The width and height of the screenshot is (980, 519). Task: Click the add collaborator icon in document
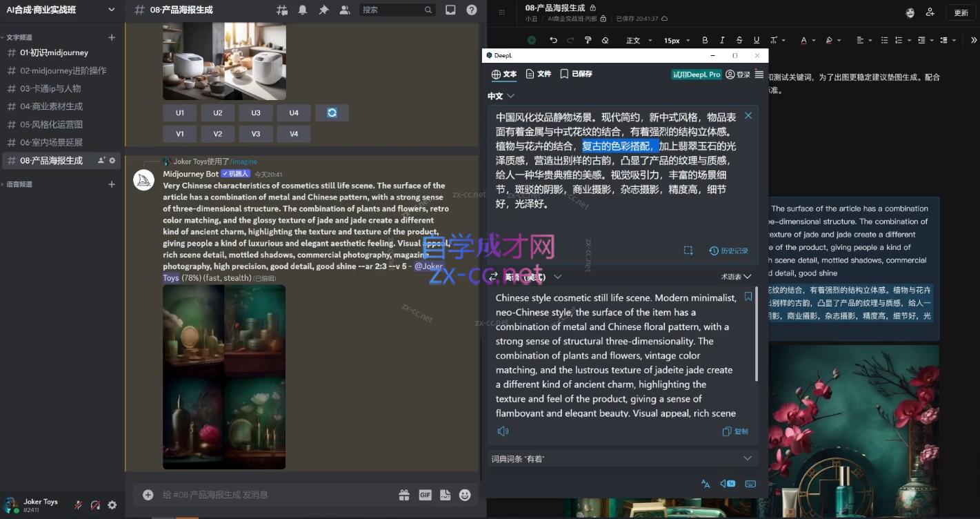[930, 12]
